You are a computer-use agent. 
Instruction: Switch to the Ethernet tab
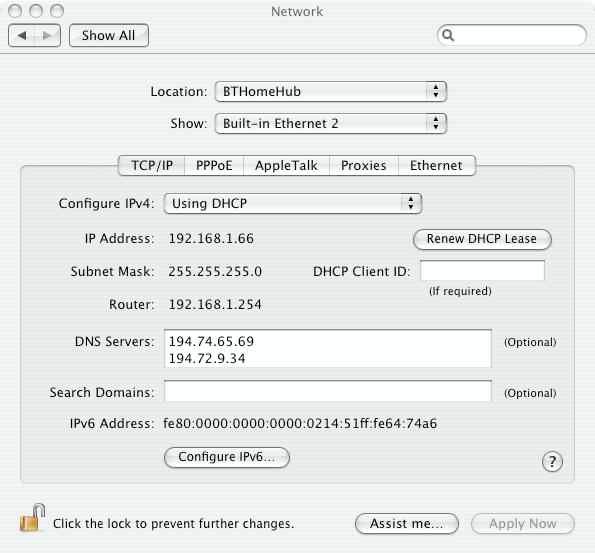tap(436, 165)
